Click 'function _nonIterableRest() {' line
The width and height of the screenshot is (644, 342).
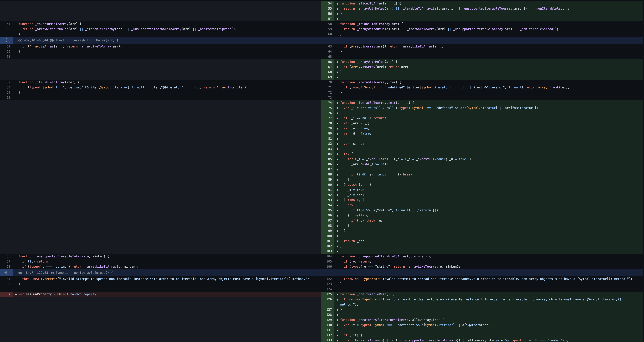click(367, 294)
